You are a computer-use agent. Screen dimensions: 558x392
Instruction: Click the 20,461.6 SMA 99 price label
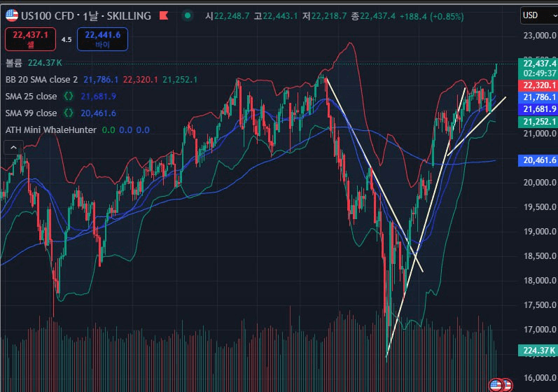pyautogui.click(x=539, y=160)
